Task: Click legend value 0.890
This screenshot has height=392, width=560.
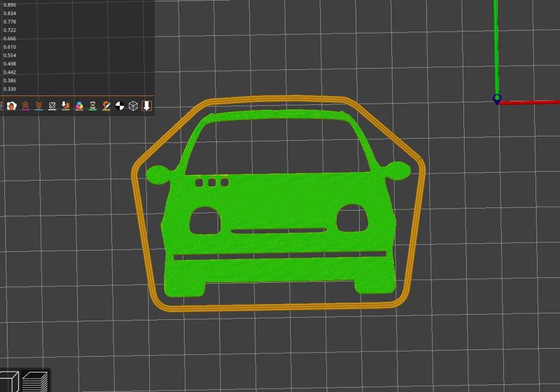Action: (10, 5)
